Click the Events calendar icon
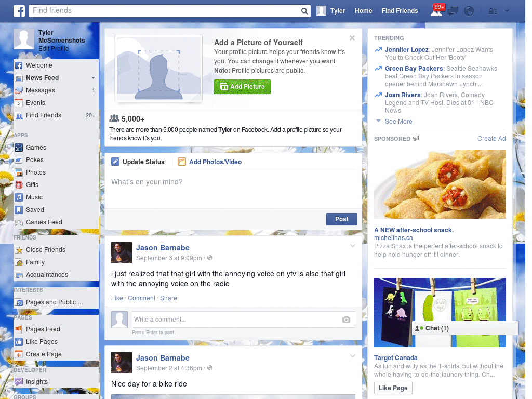Image resolution: width=532 pixels, height=399 pixels. [x=19, y=103]
